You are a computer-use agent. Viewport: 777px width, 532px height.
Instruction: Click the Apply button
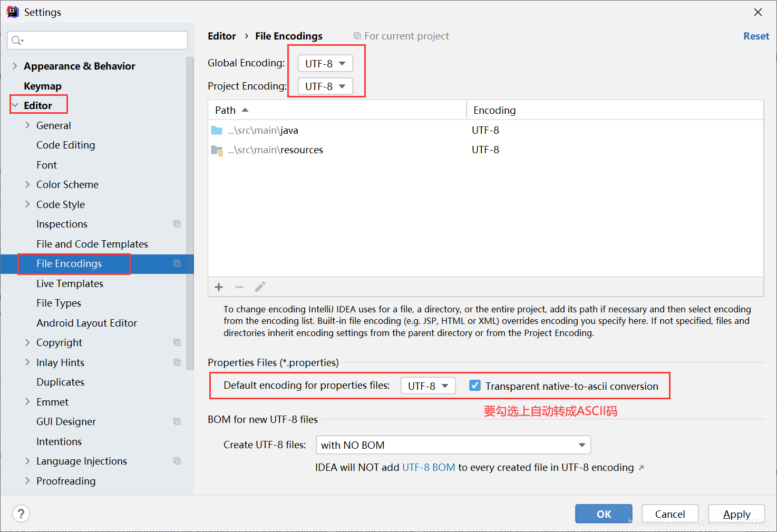[736, 514]
